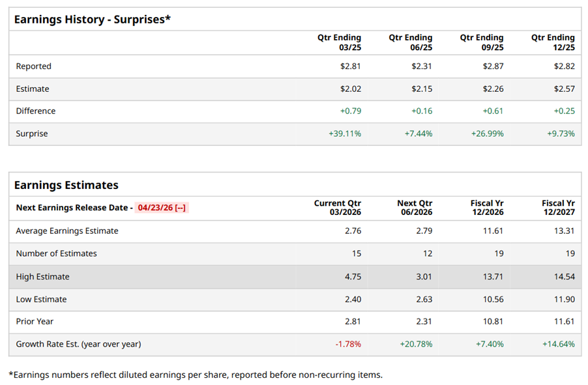
Task: Click the Earnings History - Surprises heading
Action: [x=92, y=19]
